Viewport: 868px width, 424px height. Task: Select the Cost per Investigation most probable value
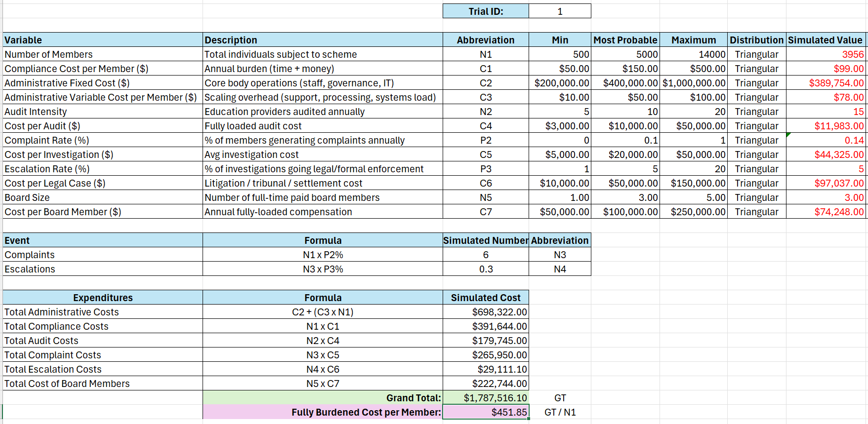coord(625,154)
